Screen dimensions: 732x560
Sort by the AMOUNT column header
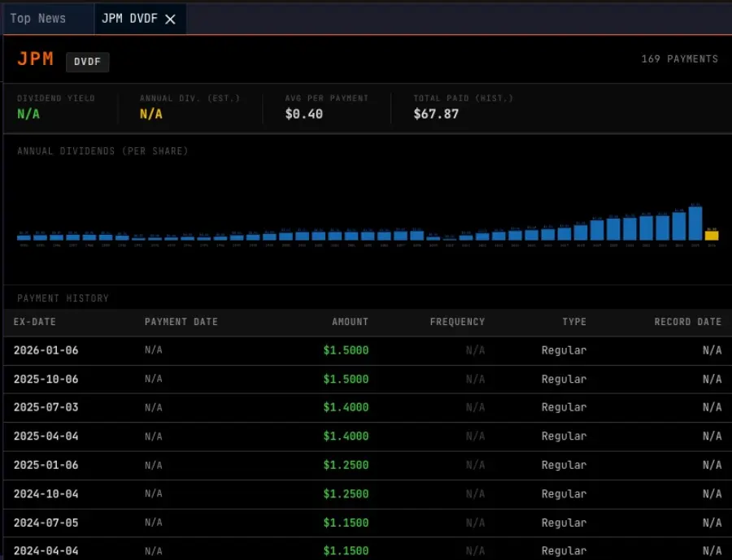[350, 322]
